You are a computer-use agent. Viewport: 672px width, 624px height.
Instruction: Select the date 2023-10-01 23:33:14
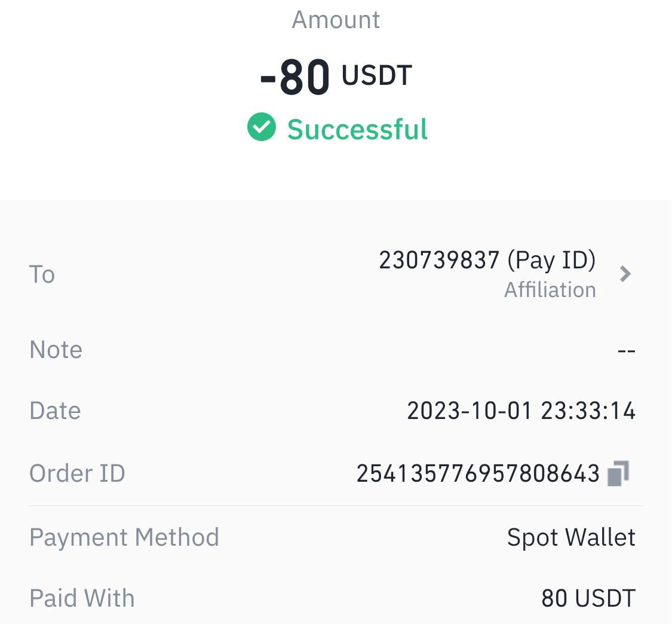point(521,411)
